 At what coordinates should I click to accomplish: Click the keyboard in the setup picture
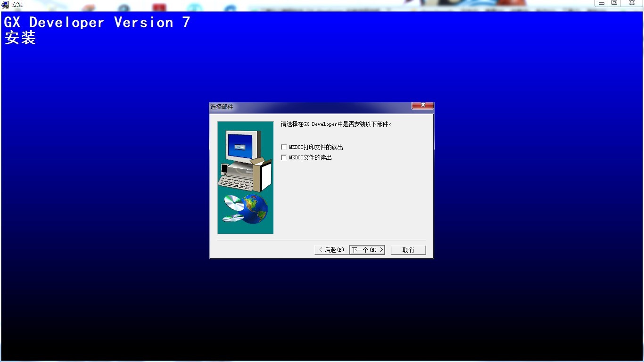pos(236,181)
